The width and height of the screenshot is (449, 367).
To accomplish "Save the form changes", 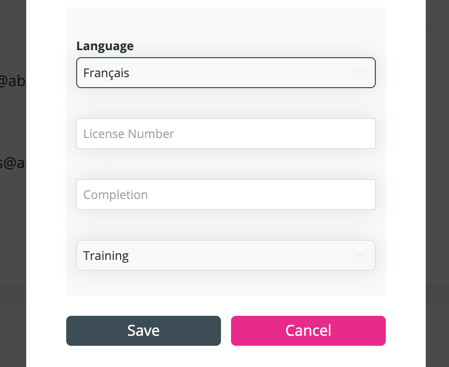I will coord(143,331).
